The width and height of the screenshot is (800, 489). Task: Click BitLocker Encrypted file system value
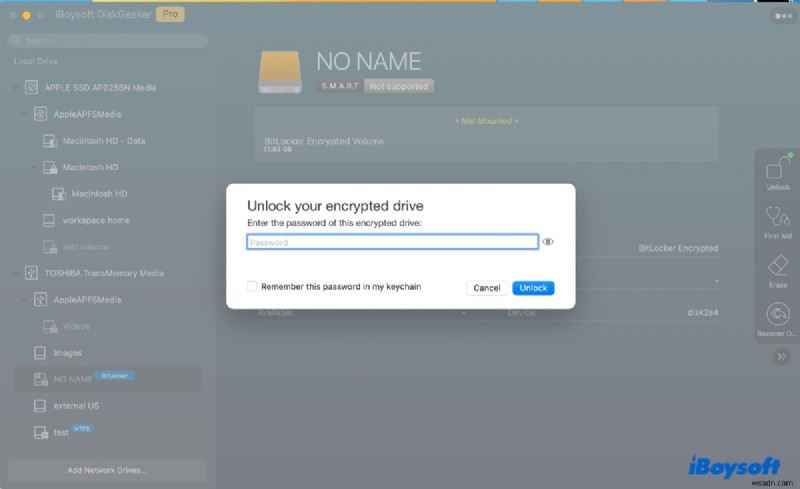(x=678, y=248)
